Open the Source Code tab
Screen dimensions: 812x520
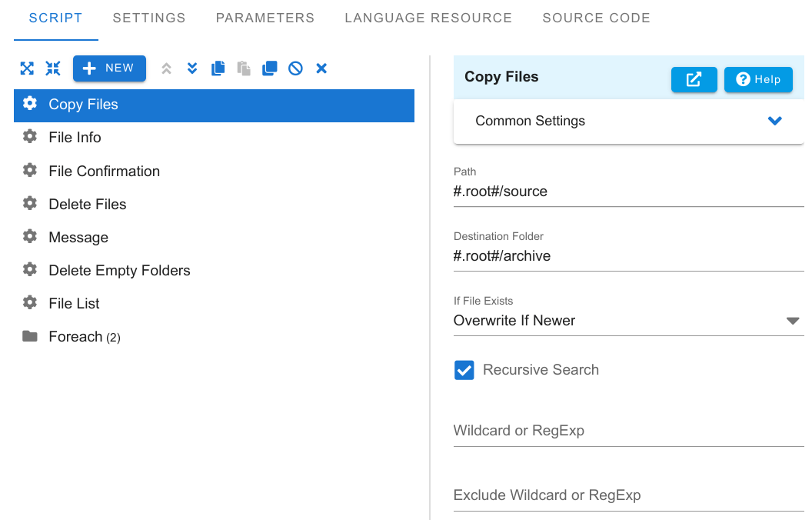point(596,18)
